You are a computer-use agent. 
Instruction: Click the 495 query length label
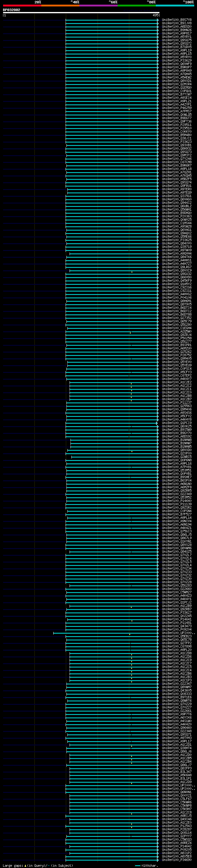coord(155,15)
